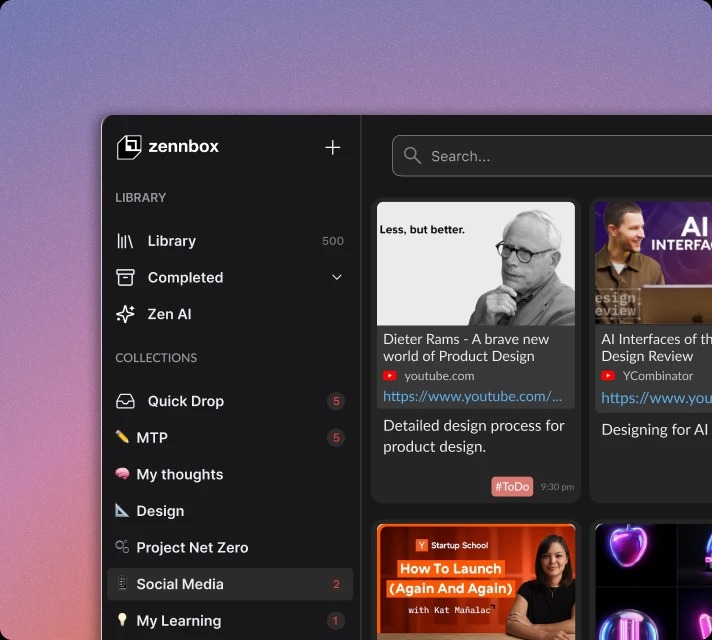Click the #ToDo tag
Image resolution: width=712 pixels, height=640 pixels.
[512, 487]
